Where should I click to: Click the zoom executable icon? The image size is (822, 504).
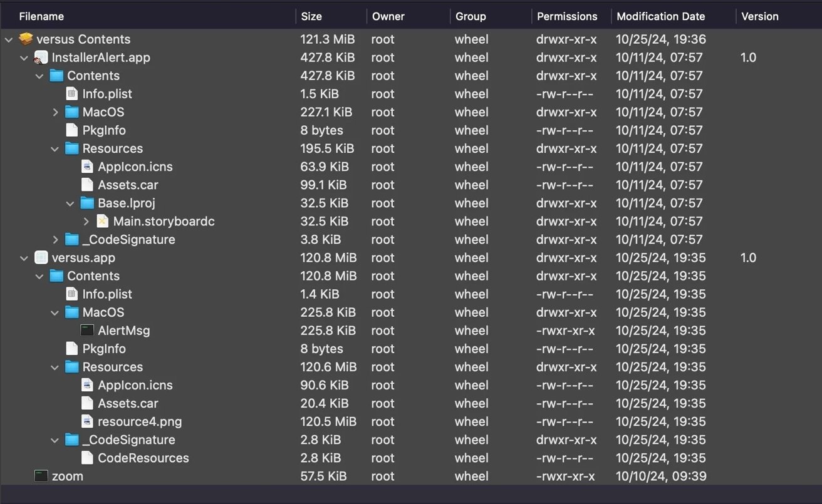[x=41, y=476]
